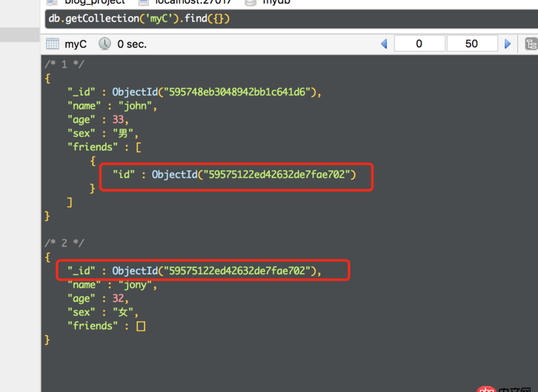Click the "sex" : "女" line

[x=103, y=312]
